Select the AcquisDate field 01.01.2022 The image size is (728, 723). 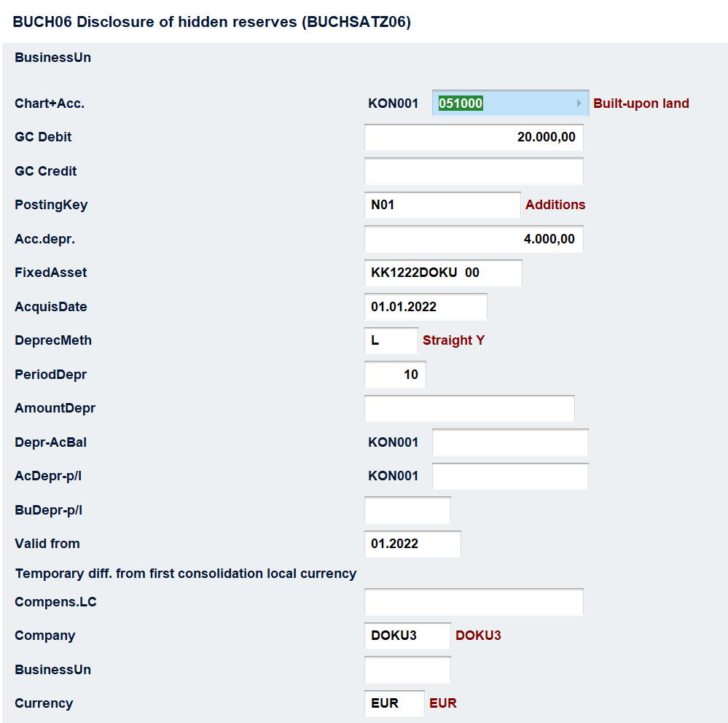425,307
